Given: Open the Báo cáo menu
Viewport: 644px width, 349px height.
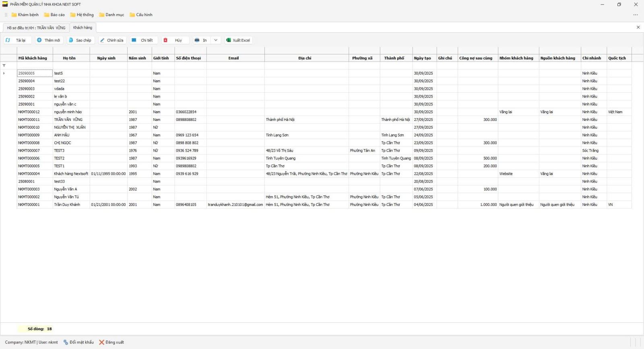Looking at the screenshot, I should pyautogui.click(x=54, y=15).
